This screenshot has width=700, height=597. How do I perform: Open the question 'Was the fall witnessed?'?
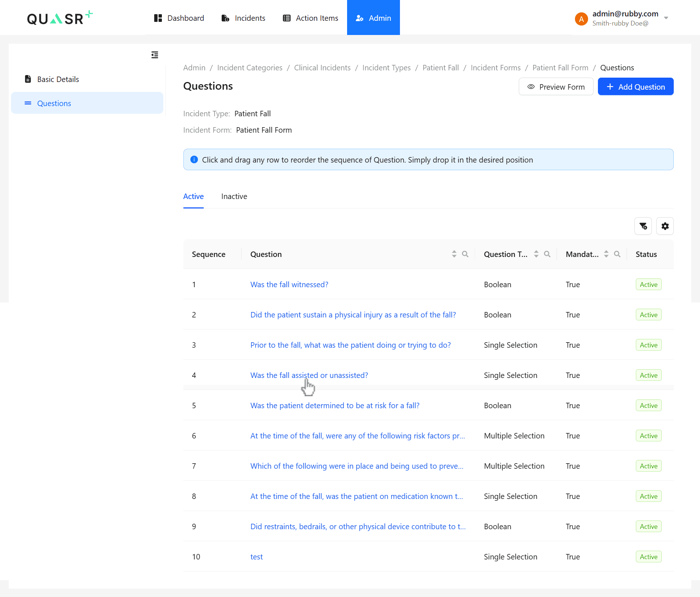point(289,284)
